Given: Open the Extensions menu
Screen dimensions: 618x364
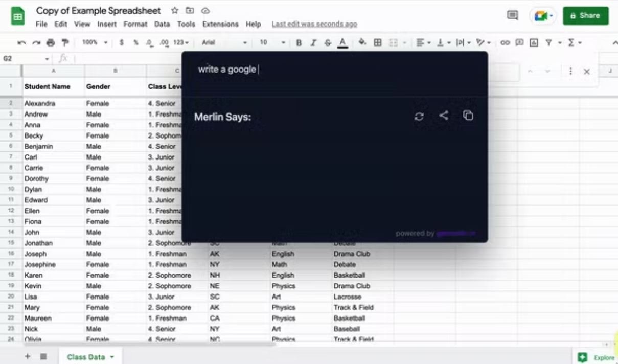Looking at the screenshot, I should coord(220,24).
